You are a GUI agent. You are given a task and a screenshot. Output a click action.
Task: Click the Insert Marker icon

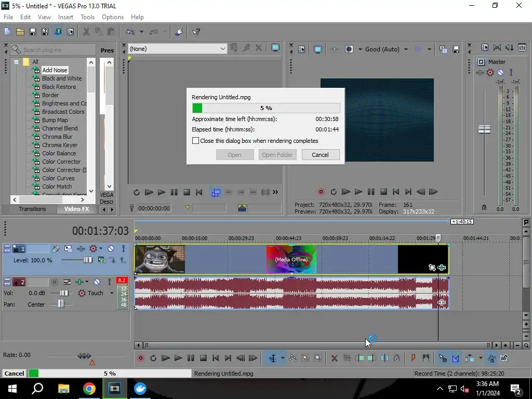[x=413, y=358]
